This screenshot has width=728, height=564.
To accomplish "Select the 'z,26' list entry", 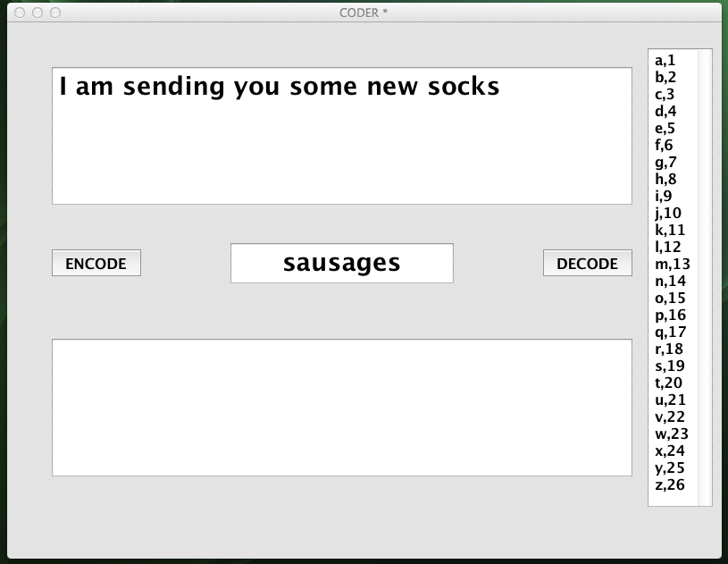I will pyautogui.click(x=670, y=484).
